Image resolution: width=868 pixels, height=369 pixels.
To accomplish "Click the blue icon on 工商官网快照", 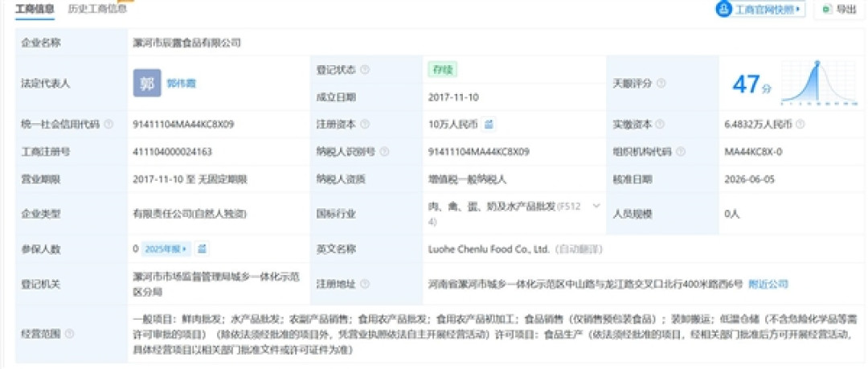I will (x=724, y=10).
